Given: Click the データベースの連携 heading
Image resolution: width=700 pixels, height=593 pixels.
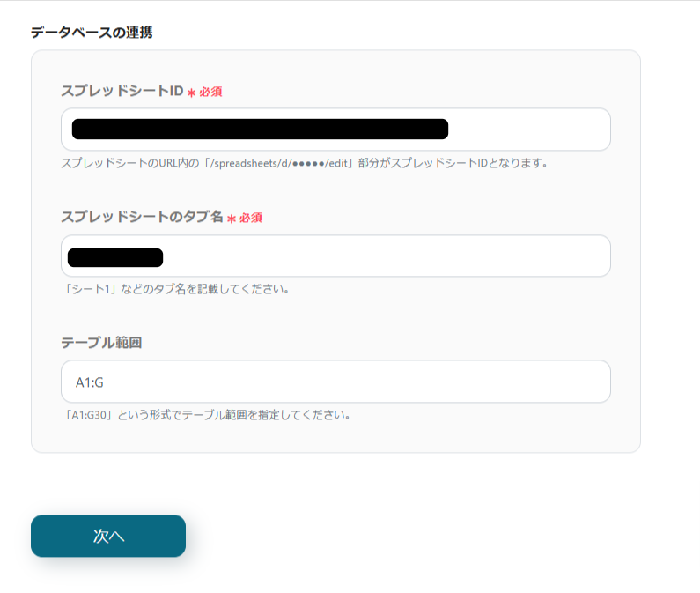Looking at the screenshot, I should coord(92,33).
